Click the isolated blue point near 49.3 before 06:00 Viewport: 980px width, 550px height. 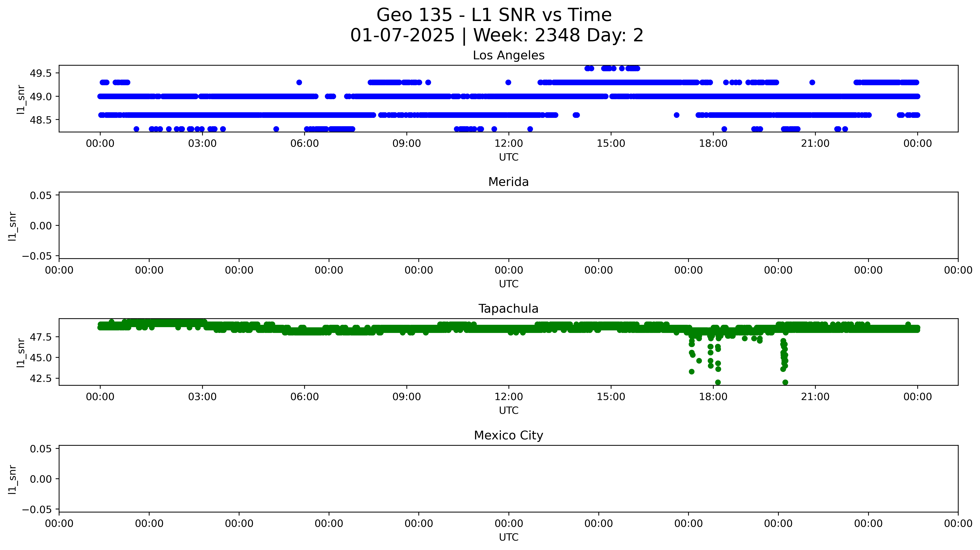click(x=299, y=82)
